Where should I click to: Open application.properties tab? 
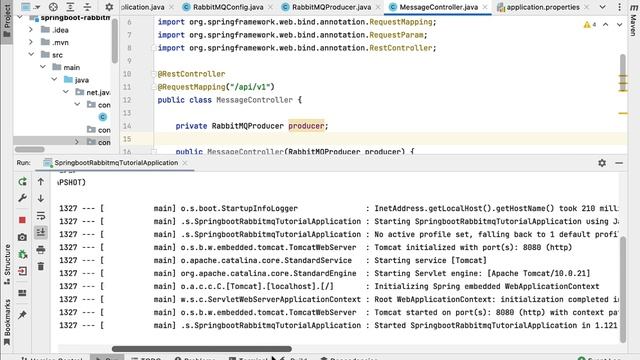tap(543, 7)
